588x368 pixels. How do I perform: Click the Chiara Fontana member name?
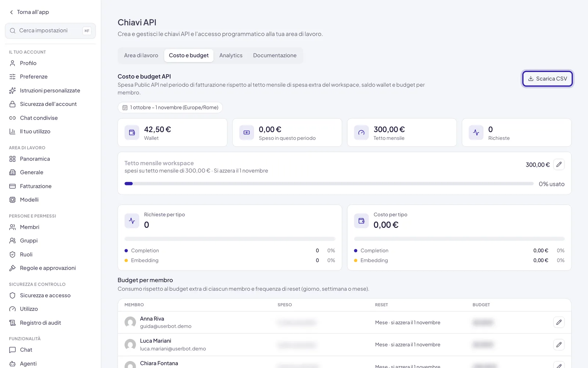point(159,363)
